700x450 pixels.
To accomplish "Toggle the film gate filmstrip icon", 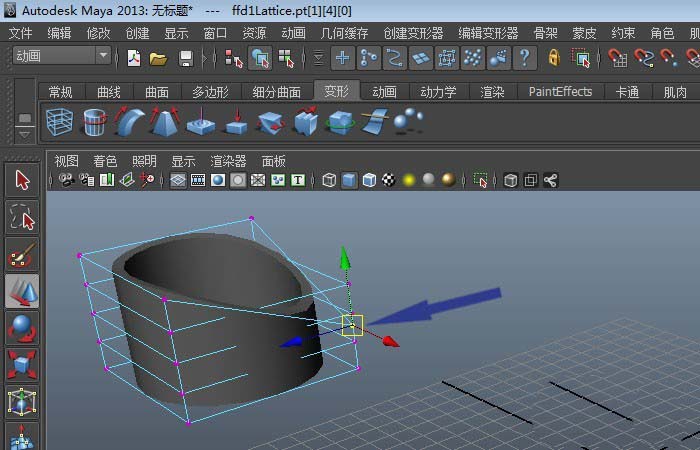I will point(198,180).
